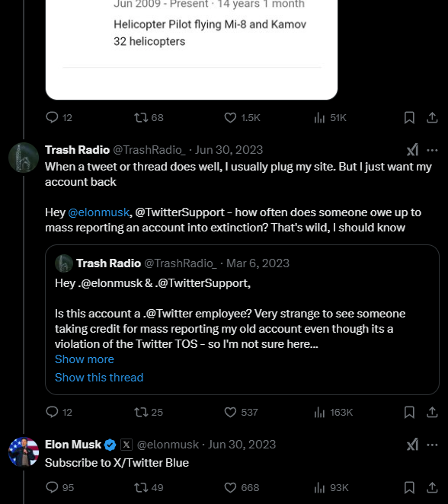Image resolution: width=448 pixels, height=504 pixels.
Task: Open more options menu on Elon Musk's tweet
Action: point(432,445)
